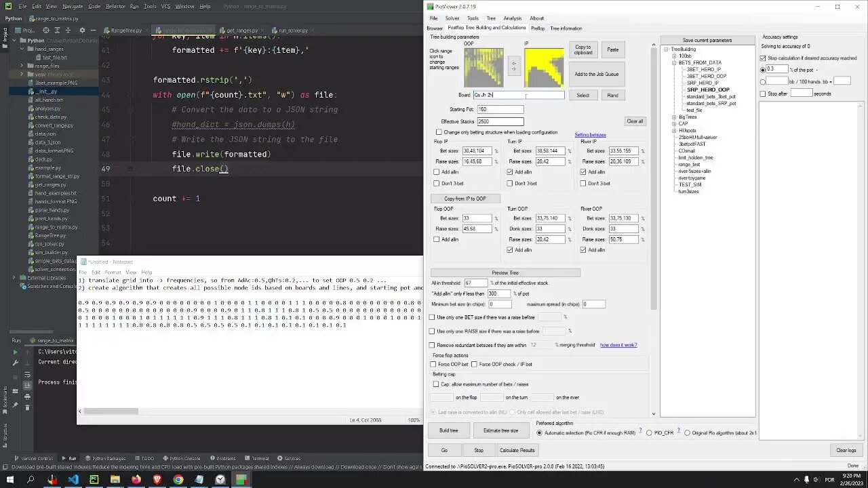Click Add to the Job Queue button

tap(597, 74)
